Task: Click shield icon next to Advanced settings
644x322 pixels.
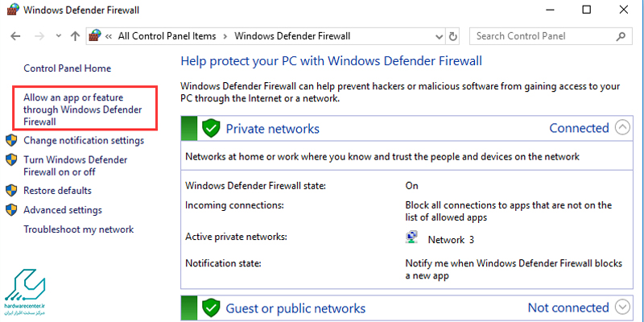Action: 11,210
